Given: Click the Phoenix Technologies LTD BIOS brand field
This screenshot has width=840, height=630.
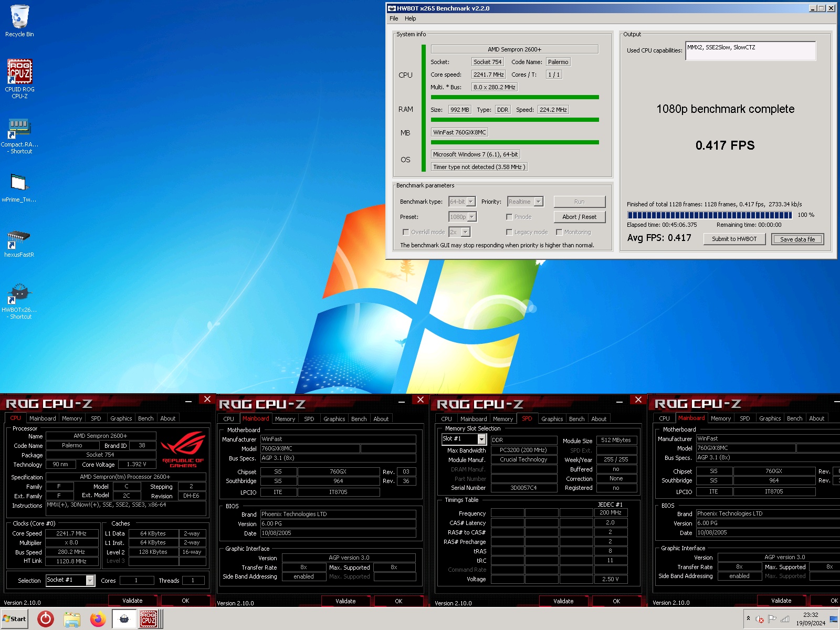Looking at the screenshot, I should coord(338,514).
